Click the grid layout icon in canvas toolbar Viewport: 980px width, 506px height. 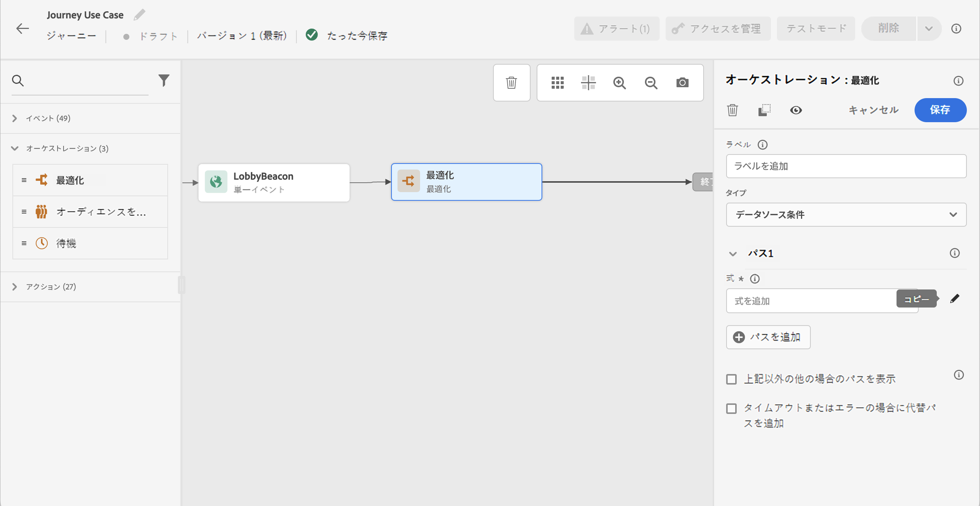click(x=557, y=82)
